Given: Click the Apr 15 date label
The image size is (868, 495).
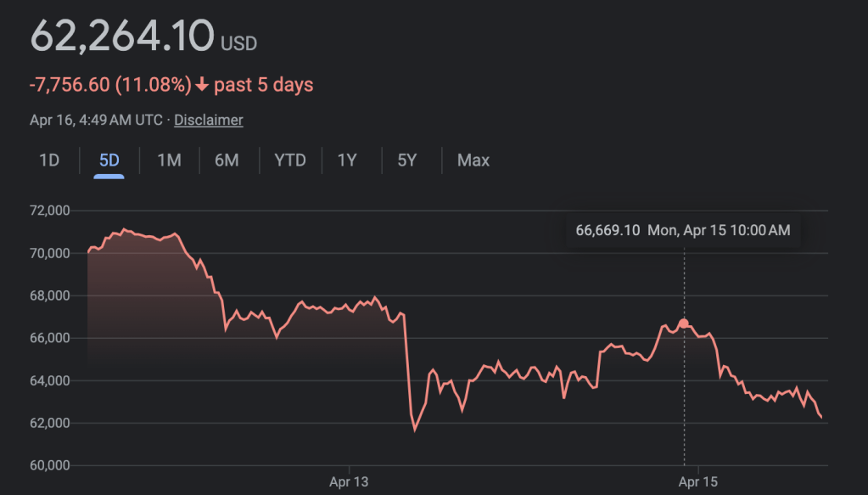Looking at the screenshot, I should pos(697,482).
